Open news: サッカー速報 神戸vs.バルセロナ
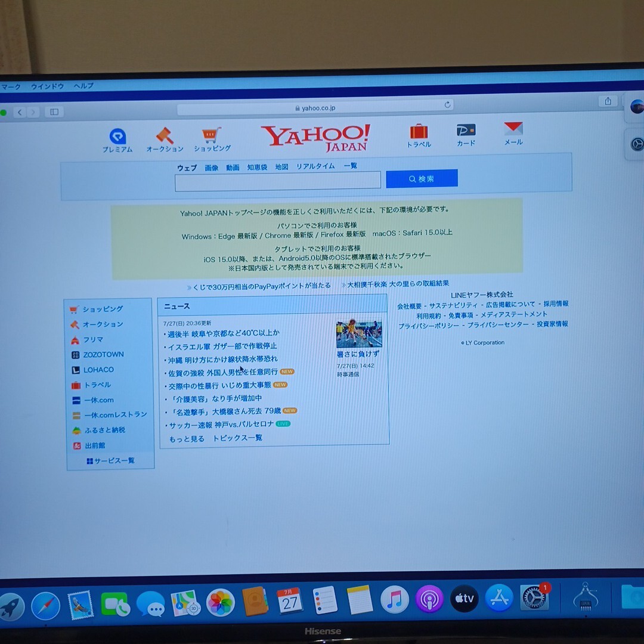644x644 pixels. (x=221, y=425)
